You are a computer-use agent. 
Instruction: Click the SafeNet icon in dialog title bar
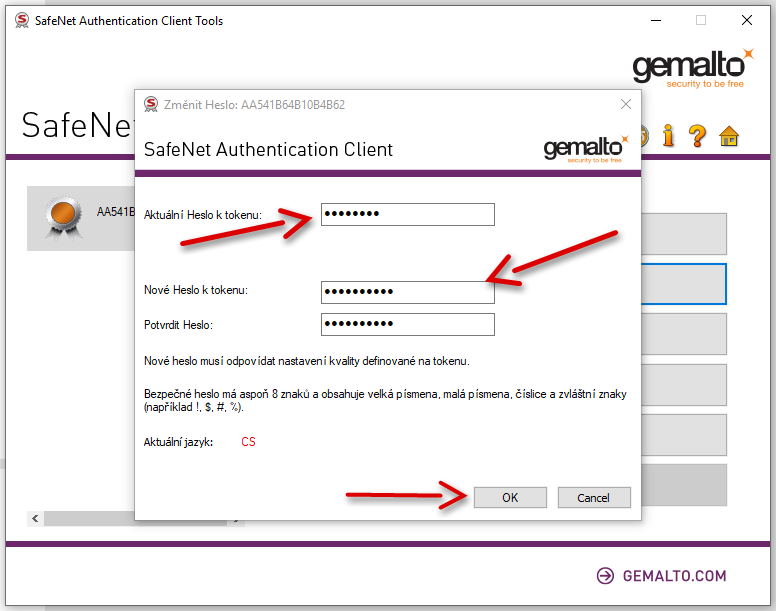click(x=151, y=104)
